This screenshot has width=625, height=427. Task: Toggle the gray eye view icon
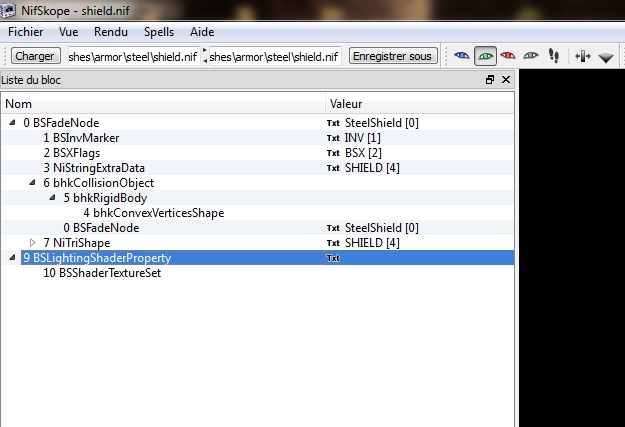click(531, 56)
